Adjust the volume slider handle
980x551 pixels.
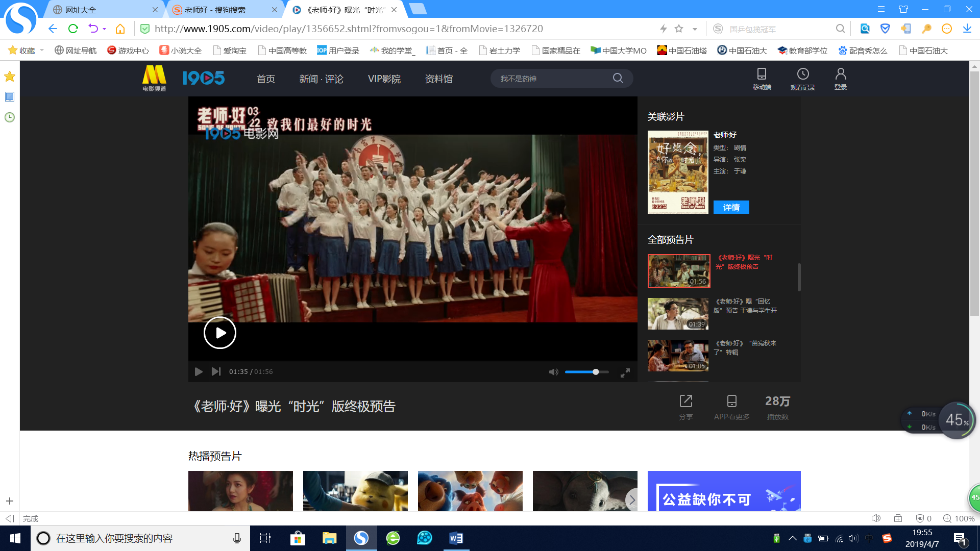click(596, 372)
